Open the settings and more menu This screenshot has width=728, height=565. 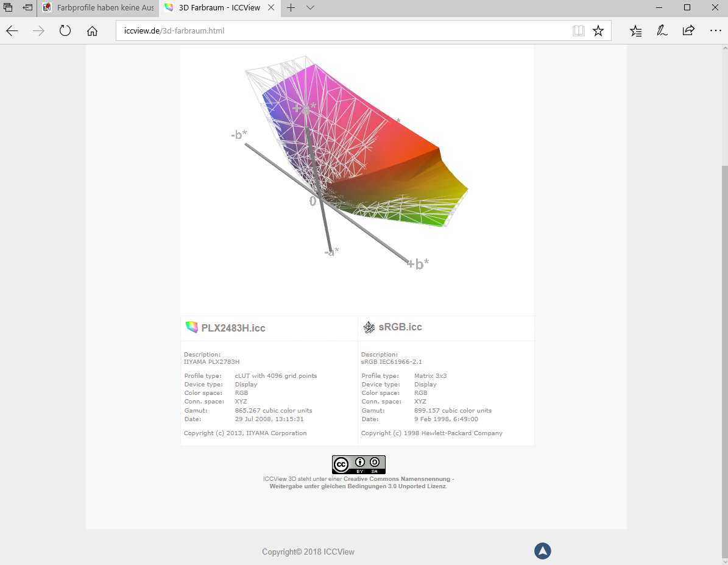pos(715,30)
